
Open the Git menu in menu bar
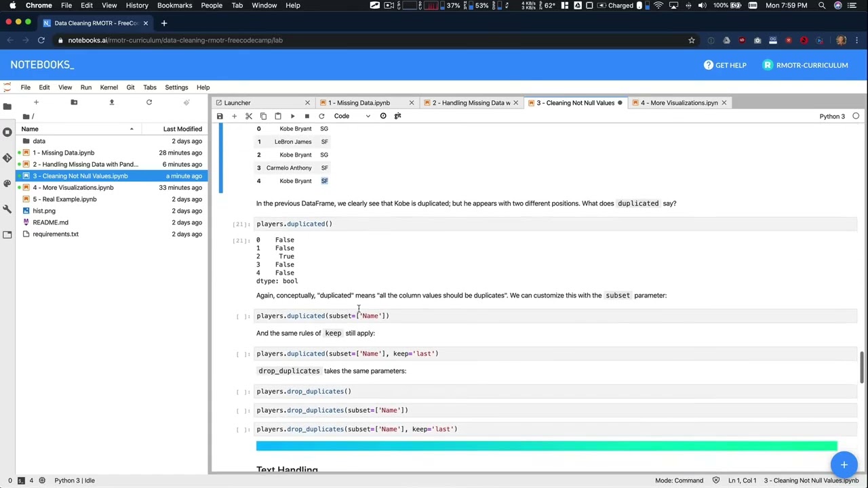(130, 87)
